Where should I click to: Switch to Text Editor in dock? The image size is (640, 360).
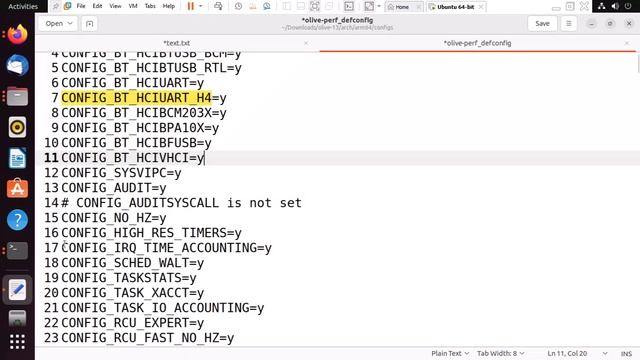click(17, 289)
